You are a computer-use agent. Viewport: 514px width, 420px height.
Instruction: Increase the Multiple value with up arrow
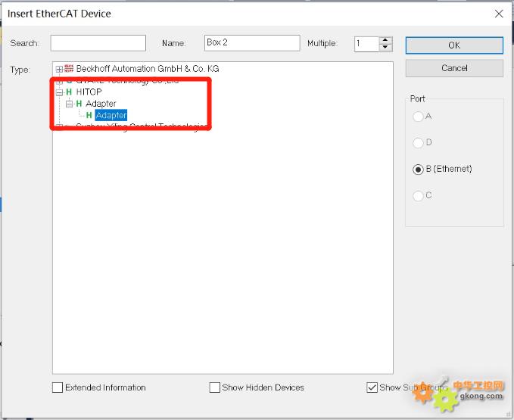point(385,40)
